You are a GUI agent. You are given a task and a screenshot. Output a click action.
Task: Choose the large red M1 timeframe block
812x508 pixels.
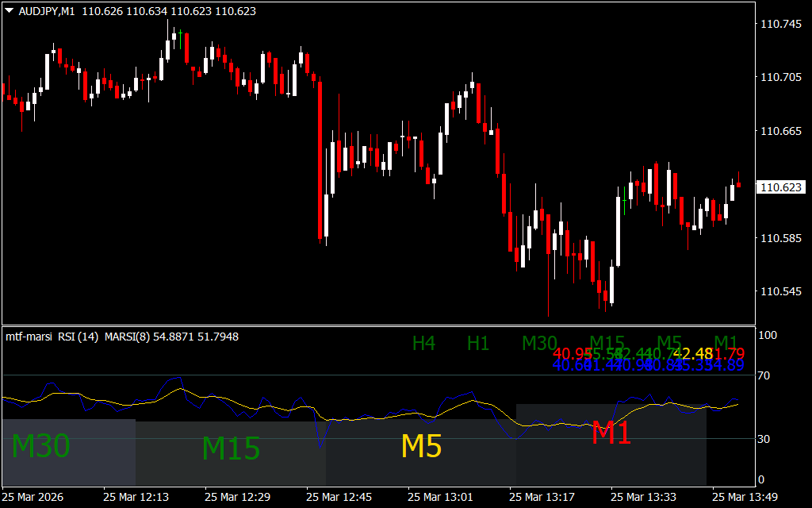pyautogui.click(x=612, y=433)
